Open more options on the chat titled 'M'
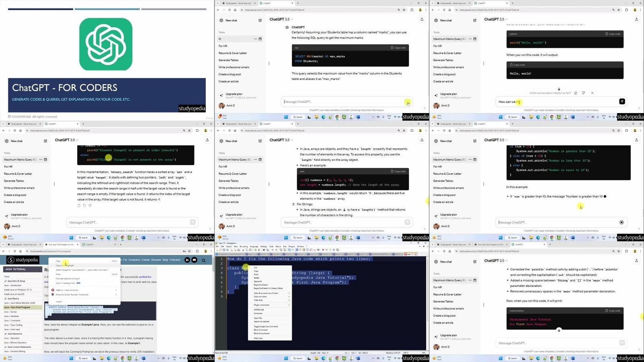Image resolution: width=644 pixels, height=362 pixels. (x=255, y=39)
